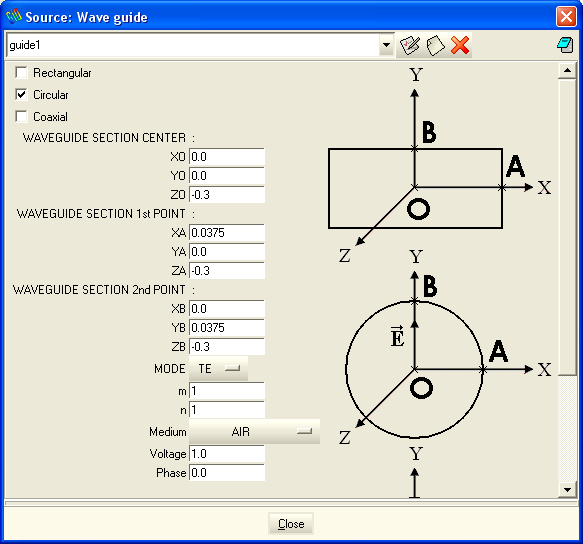The image size is (583, 544).
Task: Open the MODE TE dropdown
Action: point(218,368)
